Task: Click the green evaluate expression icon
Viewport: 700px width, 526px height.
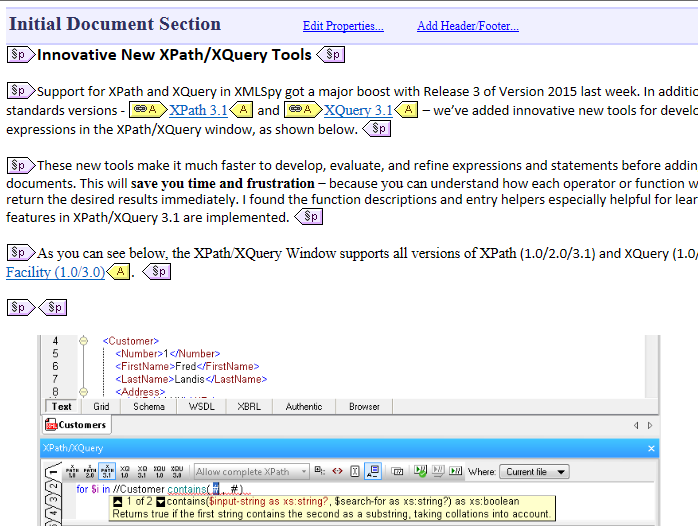Action: pos(420,471)
